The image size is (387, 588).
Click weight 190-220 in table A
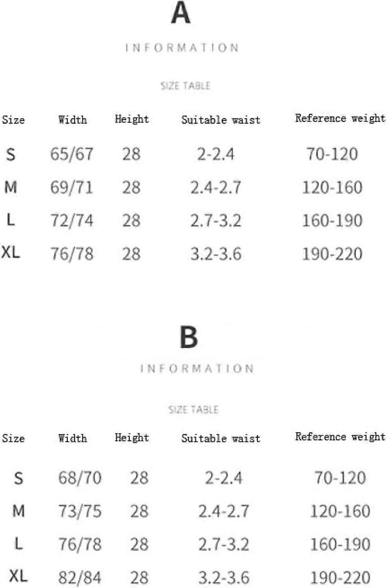pyautogui.click(x=332, y=254)
